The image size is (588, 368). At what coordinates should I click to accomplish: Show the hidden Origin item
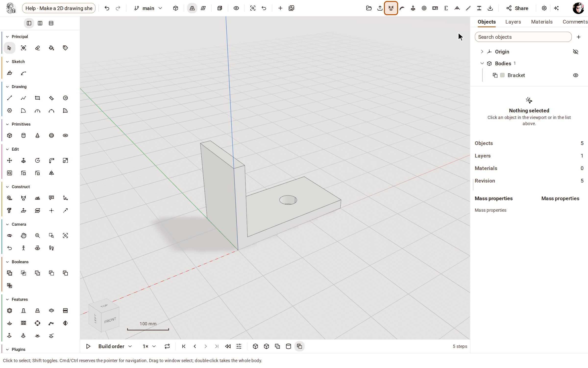click(576, 52)
